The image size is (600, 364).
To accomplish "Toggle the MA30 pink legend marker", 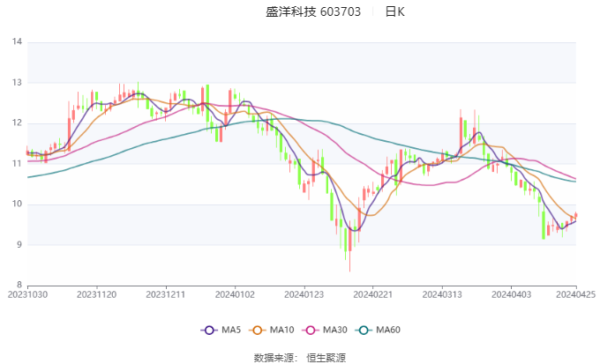I will [x=311, y=330].
